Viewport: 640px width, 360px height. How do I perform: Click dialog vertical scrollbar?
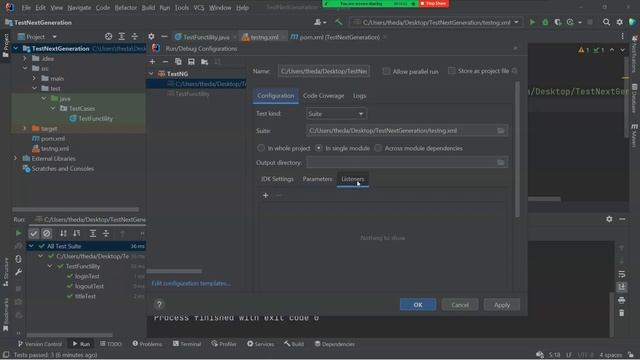click(x=518, y=149)
